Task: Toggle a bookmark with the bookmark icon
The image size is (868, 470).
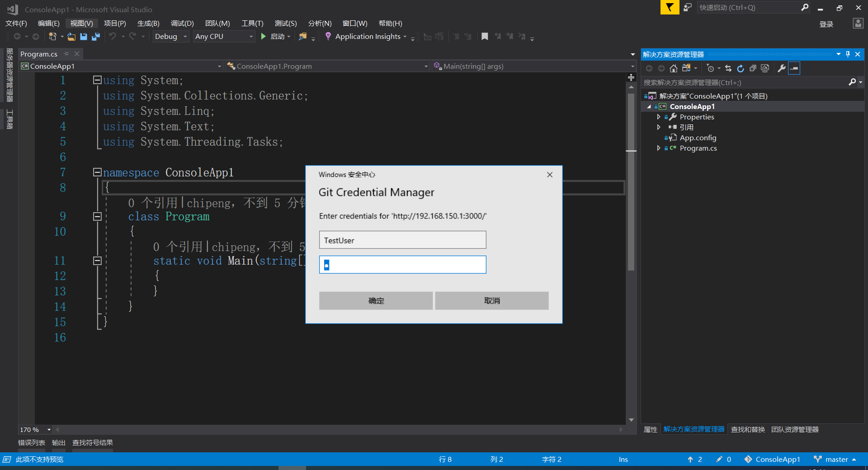Action: (x=485, y=36)
